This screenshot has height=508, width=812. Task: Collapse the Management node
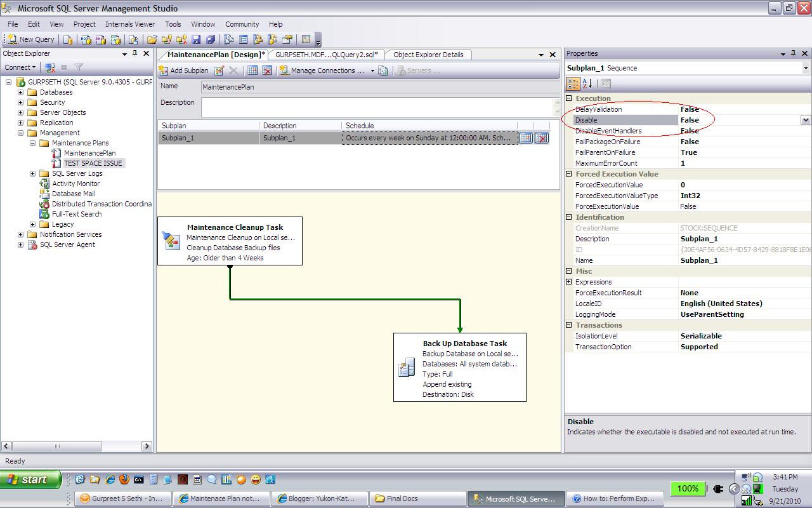20,133
